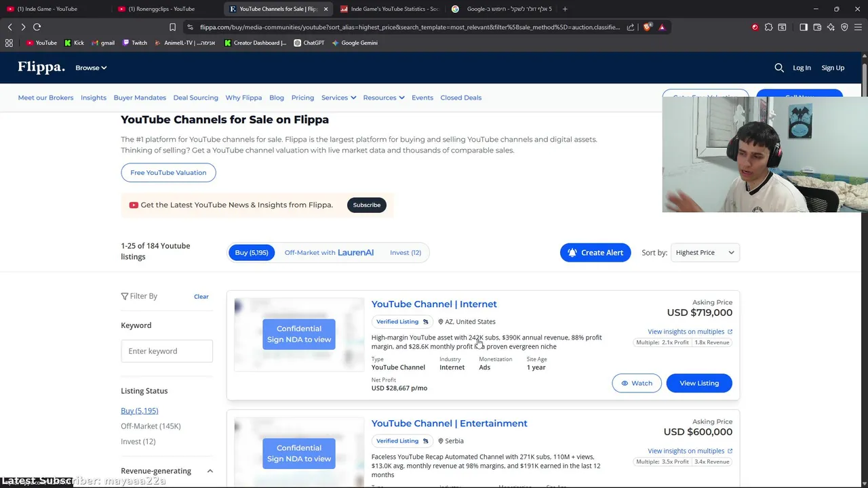This screenshot has height=488, width=868.
Task: Open Meet our Brokers menu item
Action: pos(45,98)
